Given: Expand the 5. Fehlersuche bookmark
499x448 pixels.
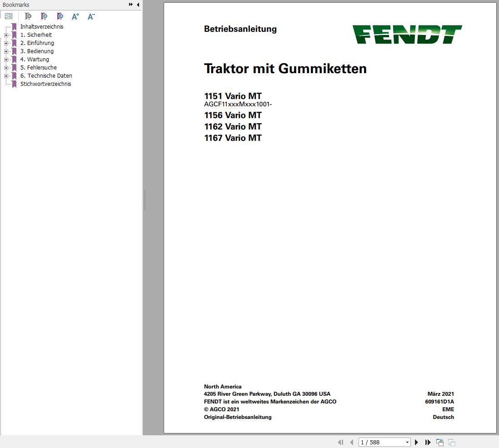Looking at the screenshot, I should click(6, 68).
